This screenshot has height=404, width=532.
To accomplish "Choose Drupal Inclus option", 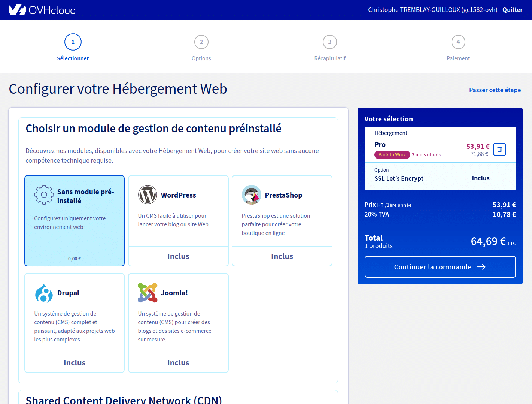I will [x=75, y=363].
